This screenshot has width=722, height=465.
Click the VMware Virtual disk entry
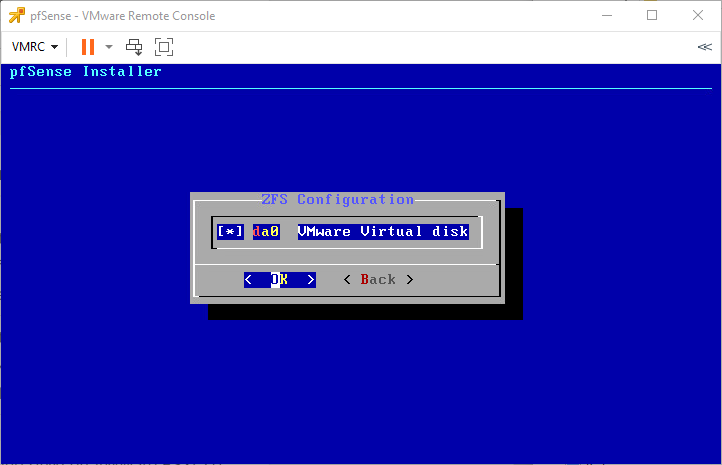pyautogui.click(x=383, y=232)
